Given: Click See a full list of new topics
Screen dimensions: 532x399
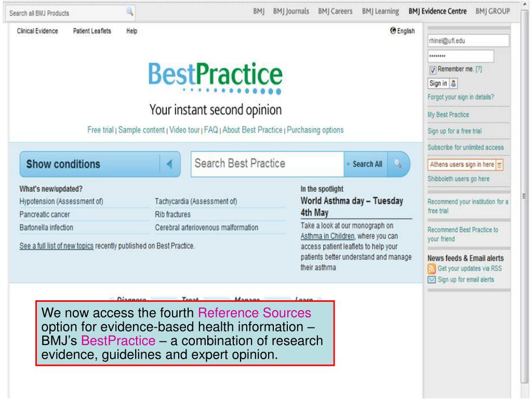Looking at the screenshot, I should [x=56, y=246].
